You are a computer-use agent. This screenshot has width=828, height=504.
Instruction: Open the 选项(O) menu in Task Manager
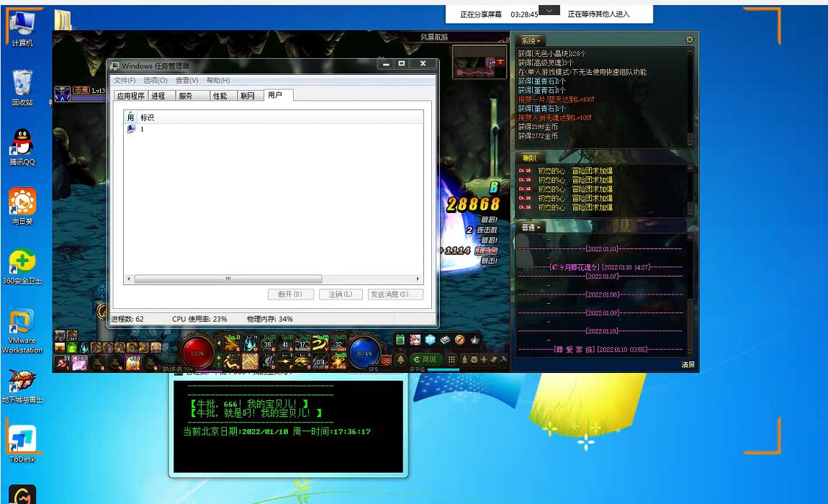156,81
